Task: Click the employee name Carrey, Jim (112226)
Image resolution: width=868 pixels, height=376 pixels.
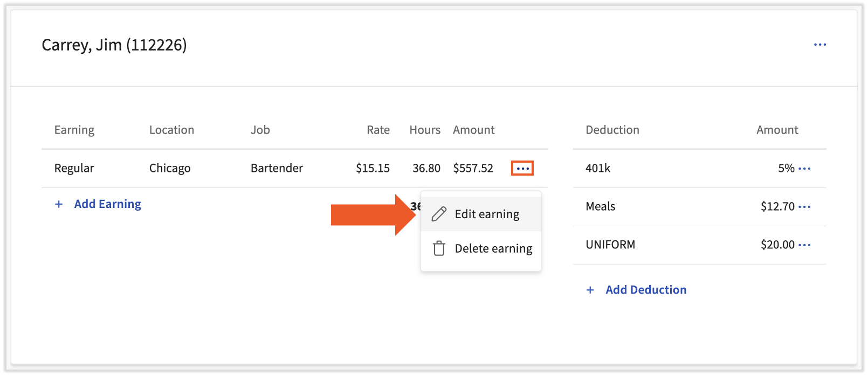Action: (x=114, y=45)
